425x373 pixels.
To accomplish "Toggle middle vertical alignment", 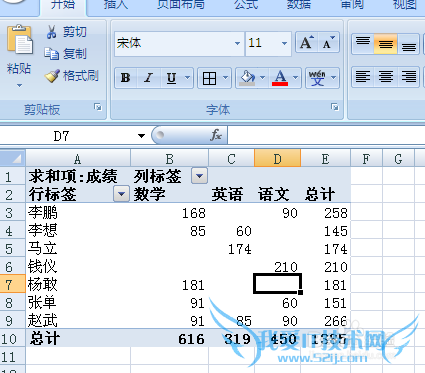I will click(x=386, y=44).
